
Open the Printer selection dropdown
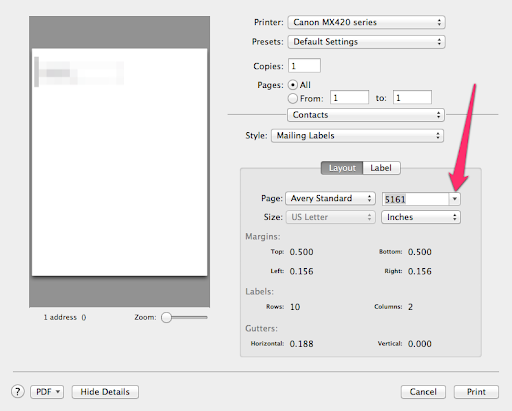pos(366,22)
